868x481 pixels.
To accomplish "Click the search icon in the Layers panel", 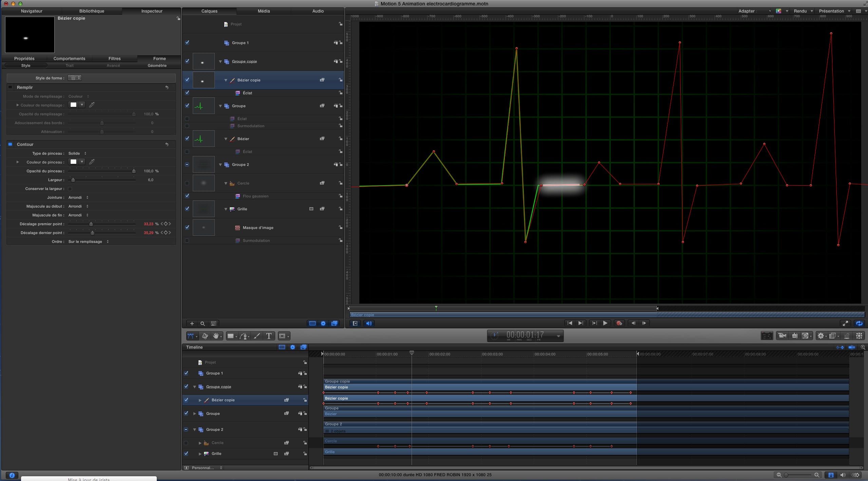I will pos(203,324).
